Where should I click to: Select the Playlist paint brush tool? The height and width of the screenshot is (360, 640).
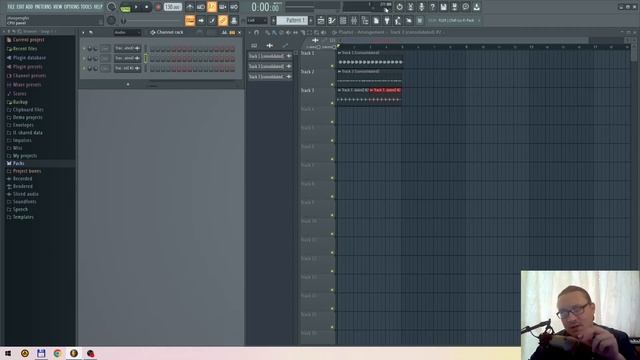[274, 32]
